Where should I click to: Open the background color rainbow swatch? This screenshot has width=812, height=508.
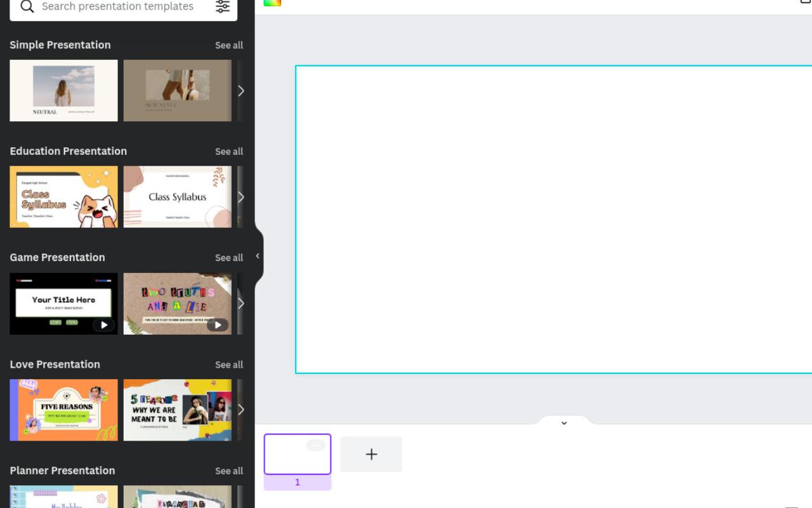tap(272, 3)
